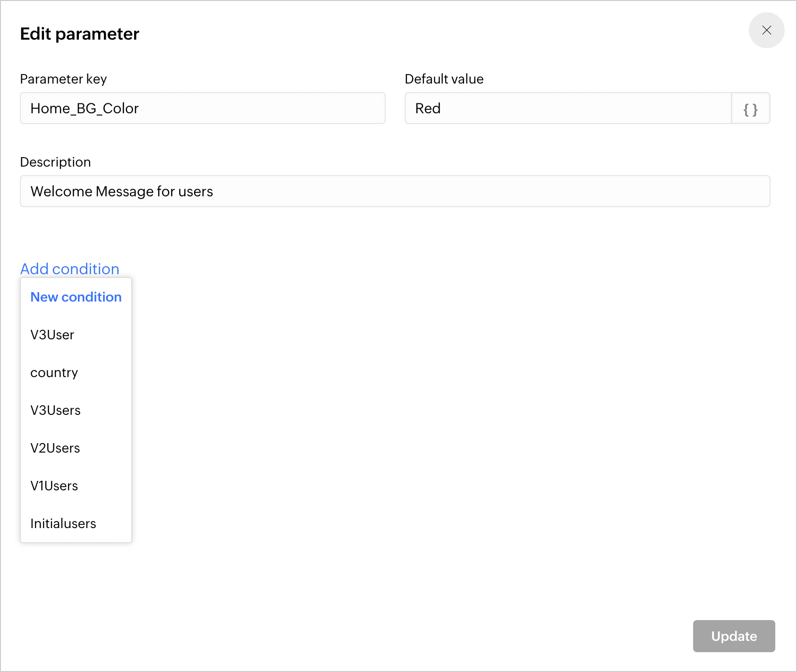Choose the V3User condition

pos(52,335)
